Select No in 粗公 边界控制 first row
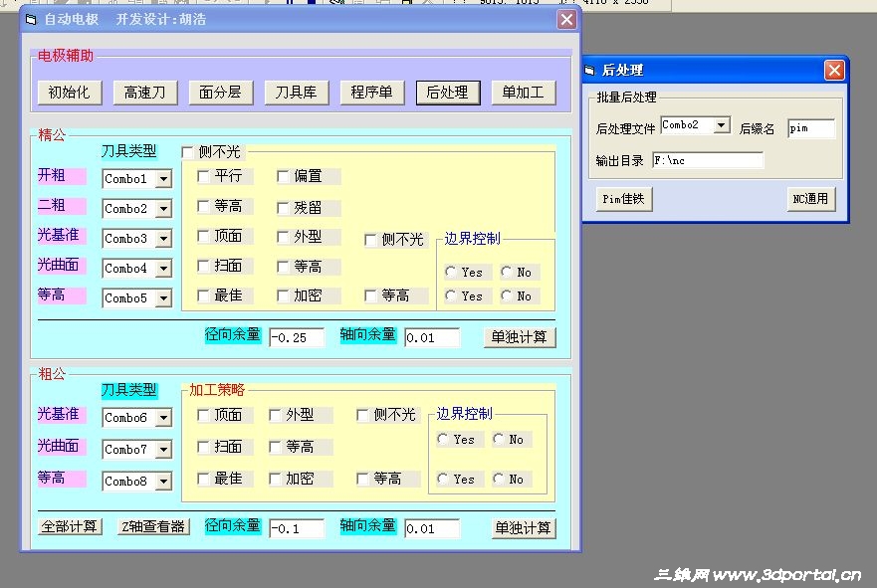 click(x=503, y=439)
